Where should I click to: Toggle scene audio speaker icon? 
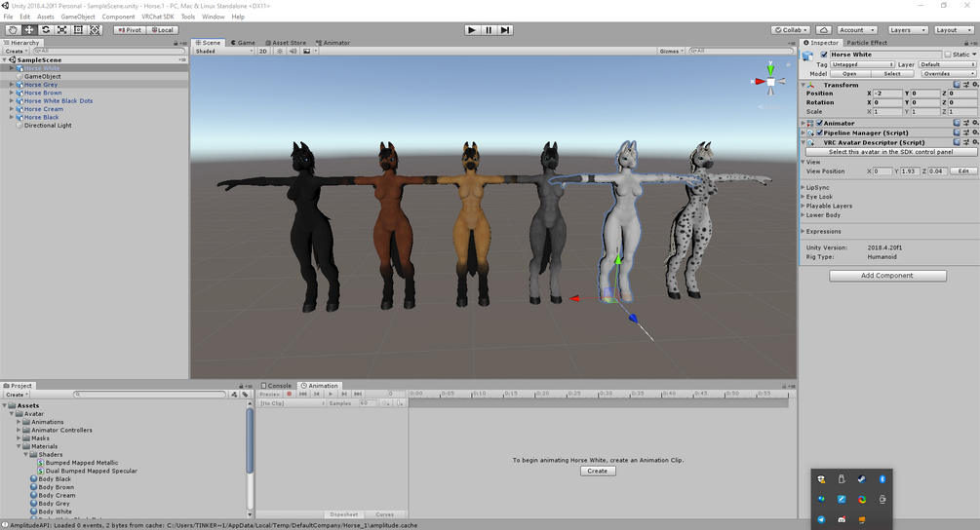point(293,52)
